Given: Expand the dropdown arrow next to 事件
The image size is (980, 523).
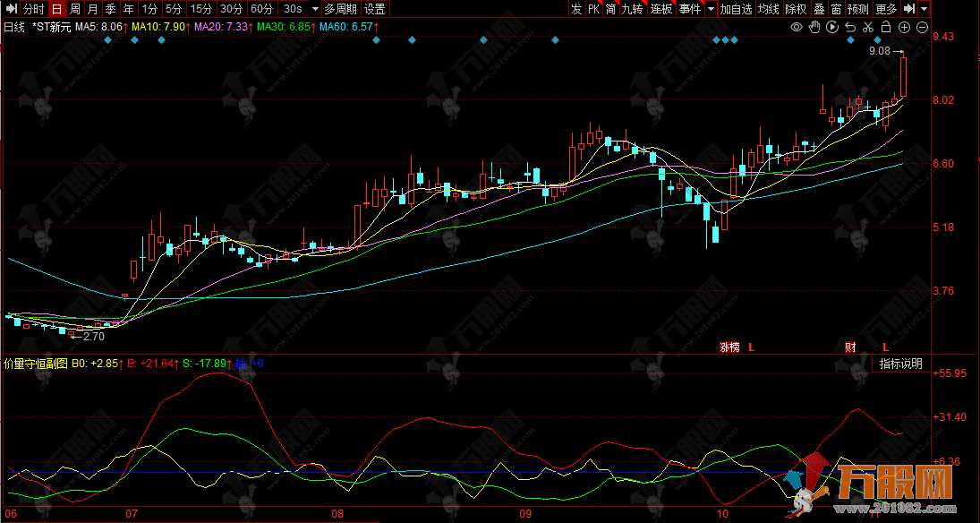Looking at the screenshot, I should point(711,9).
